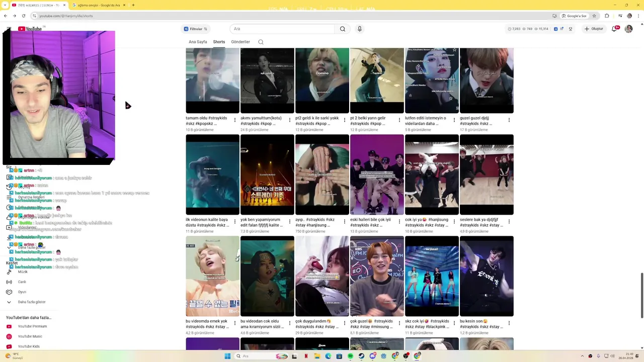The height and width of the screenshot is (362, 644).
Task: Click the channel search icon beside Gönderiler
Action: 261,42
